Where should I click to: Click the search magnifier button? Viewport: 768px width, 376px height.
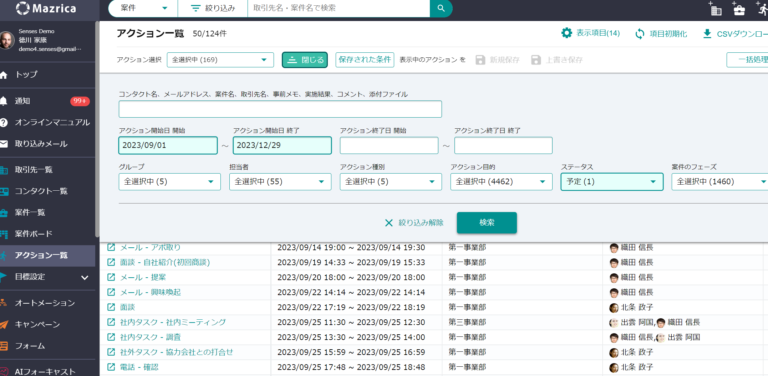pyautogui.click(x=441, y=8)
